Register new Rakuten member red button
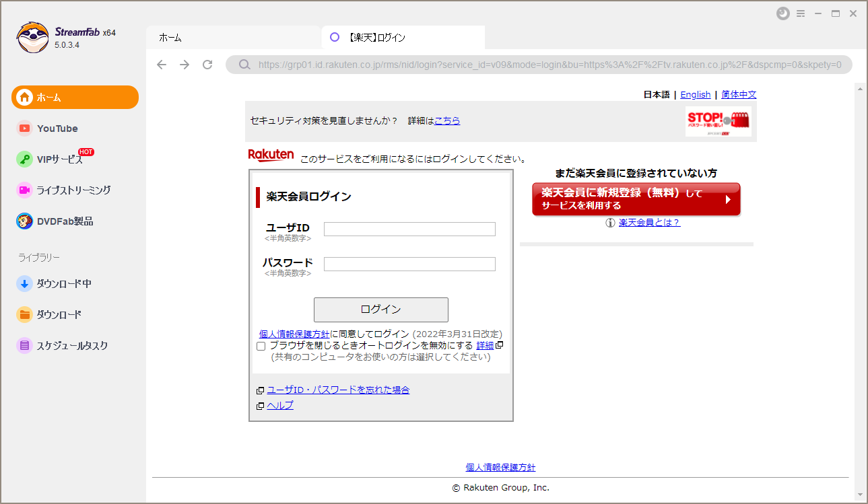 (636, 199)
